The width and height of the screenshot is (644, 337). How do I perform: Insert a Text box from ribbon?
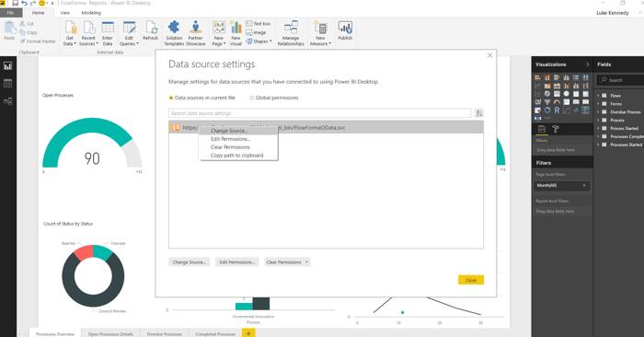(x=259, y=23)
